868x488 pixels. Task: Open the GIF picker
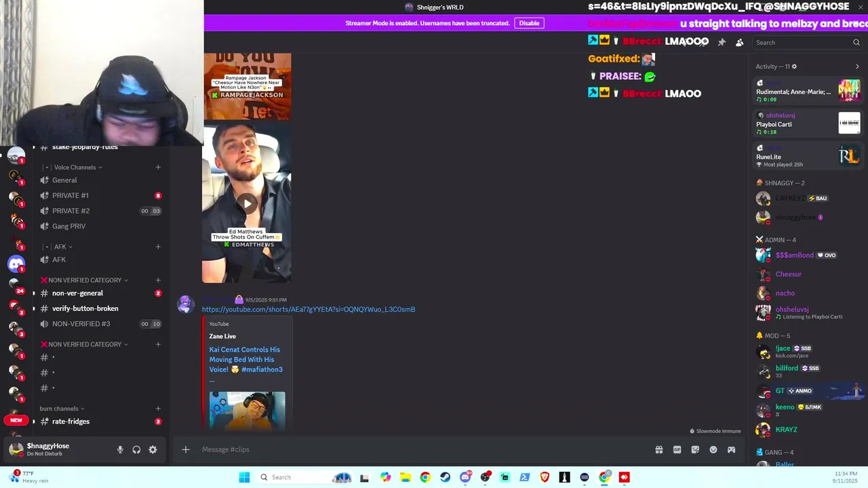tap(677, 449)
